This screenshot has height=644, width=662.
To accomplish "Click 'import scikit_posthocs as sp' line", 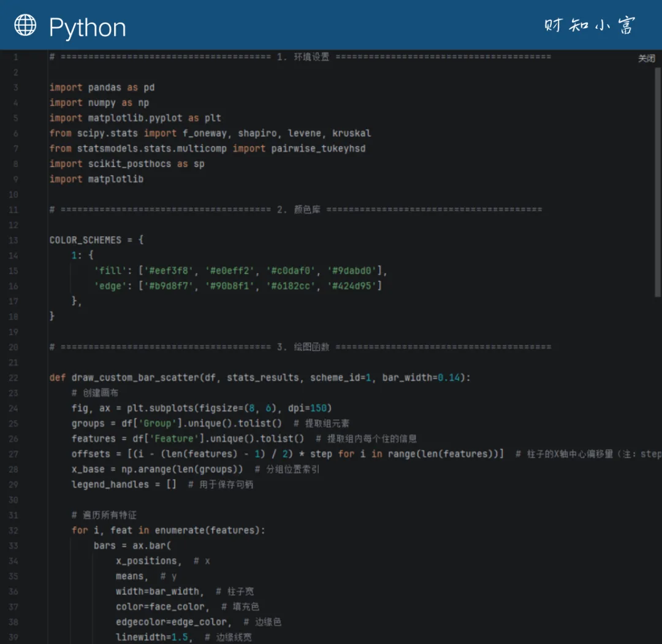I will 127,164.
